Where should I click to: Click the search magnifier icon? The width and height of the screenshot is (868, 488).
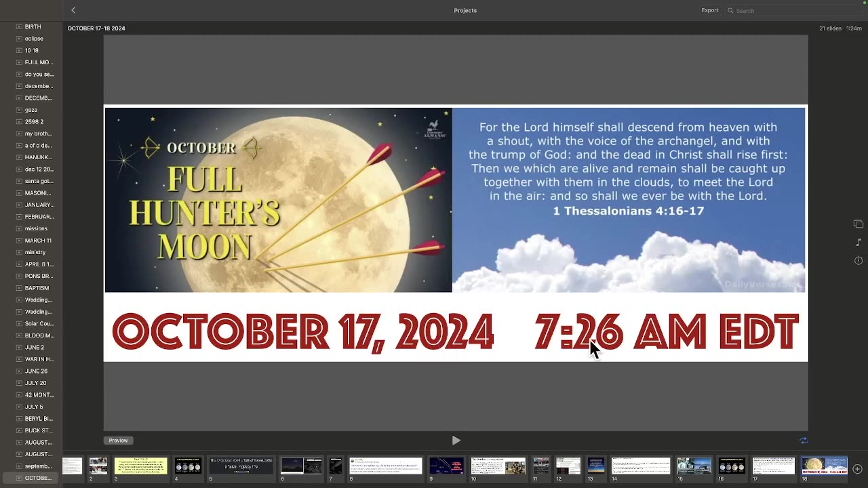(730, 11)
